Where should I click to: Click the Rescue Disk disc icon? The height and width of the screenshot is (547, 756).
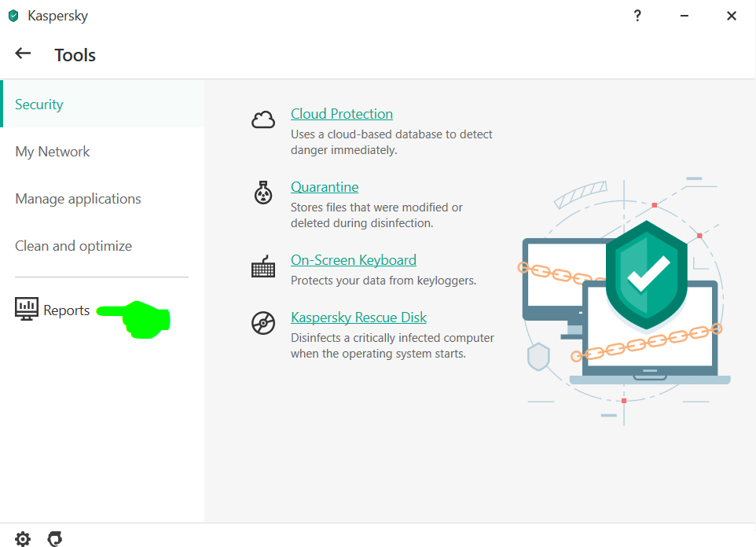pos(263,323)
